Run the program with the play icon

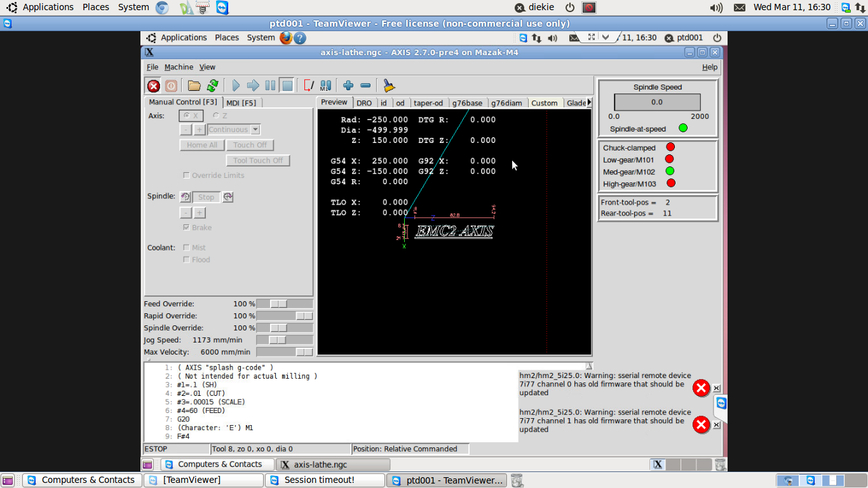pos(236,86)
